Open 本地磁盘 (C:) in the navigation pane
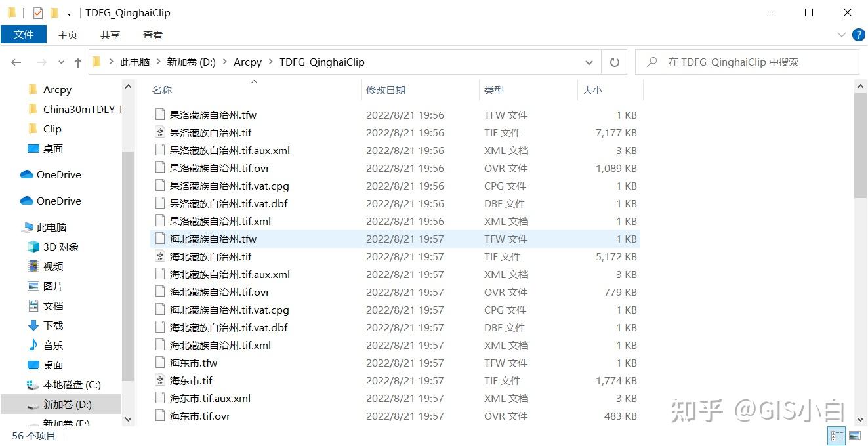 (72, 385)
